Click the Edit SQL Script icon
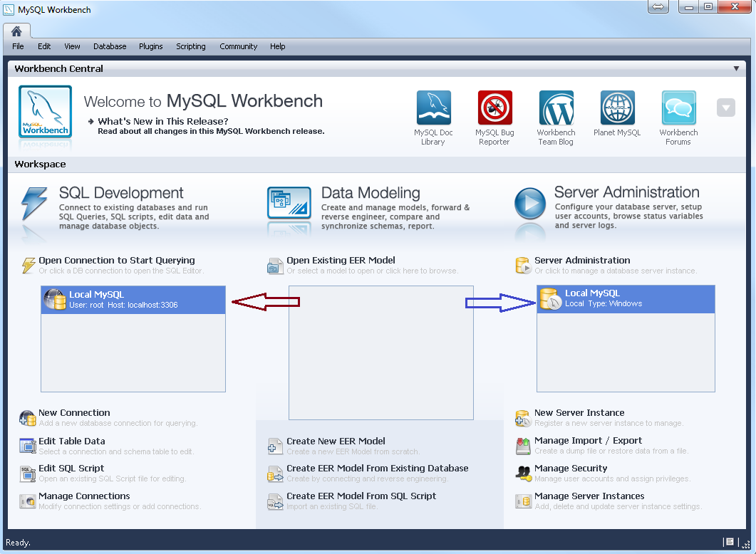The image size is (756, 554). (28, 474)
